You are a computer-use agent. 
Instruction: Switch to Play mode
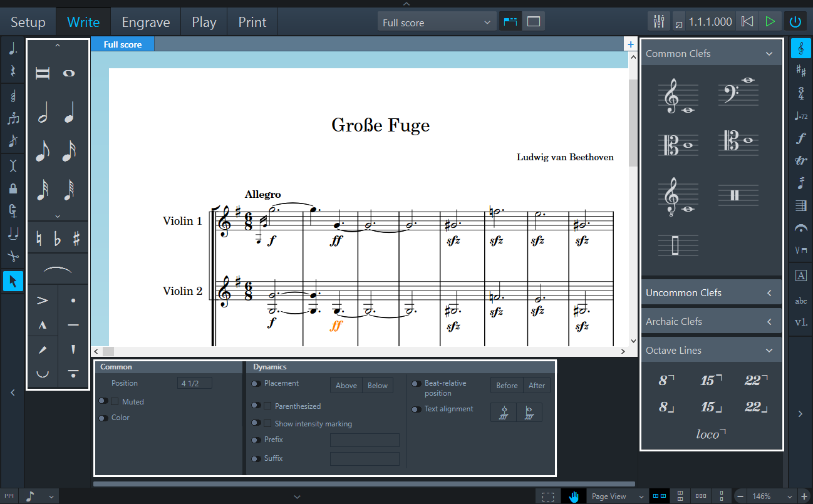(x=204, y=23)
